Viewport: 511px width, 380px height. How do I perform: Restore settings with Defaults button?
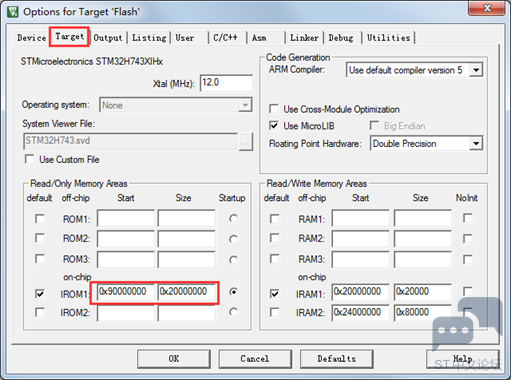[x=336, y=359]
